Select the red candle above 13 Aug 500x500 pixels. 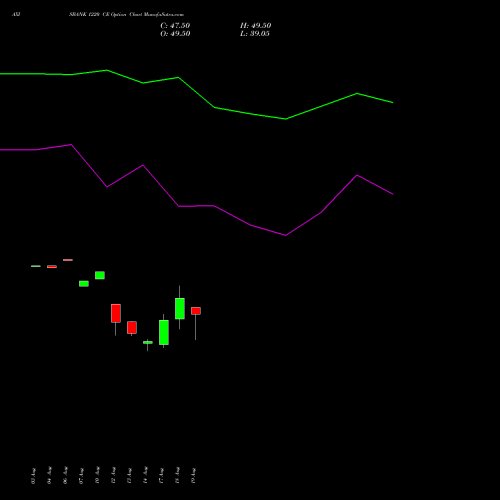tap(132, 327)
